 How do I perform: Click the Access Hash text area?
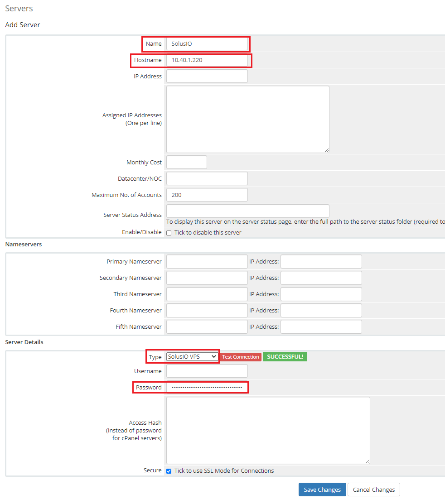click(x=268, y=430)
